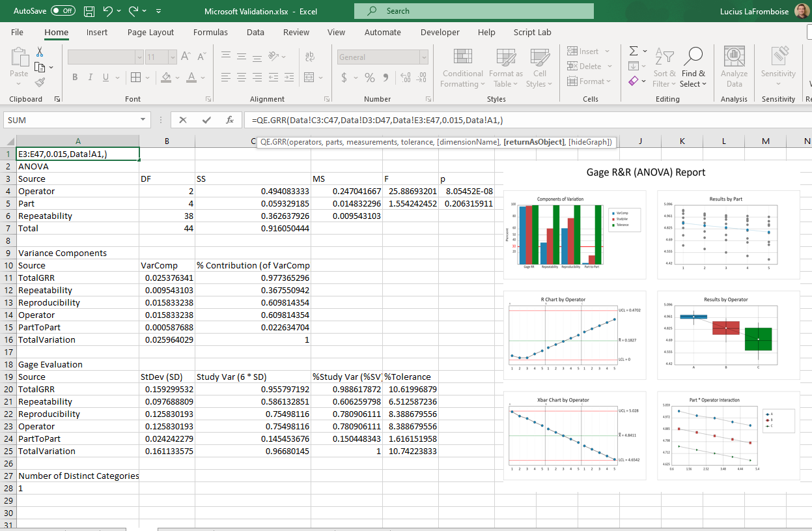Open Sort & Filter dropdown
The image size is (812, 531).
665,66
